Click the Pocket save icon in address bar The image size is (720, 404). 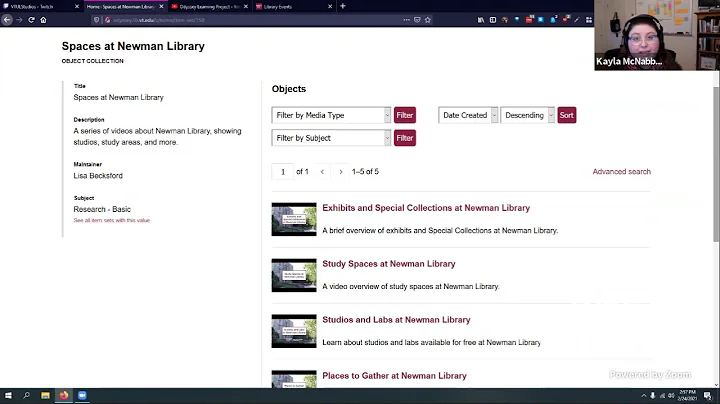point(417,20)
